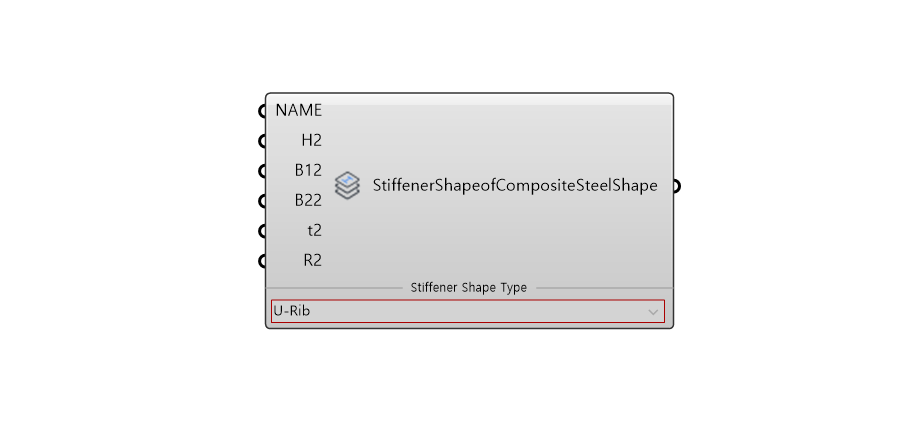Click the B22 input connector grip
The image size is (921, 421).
pyautogui.click(x=262, y=201)
